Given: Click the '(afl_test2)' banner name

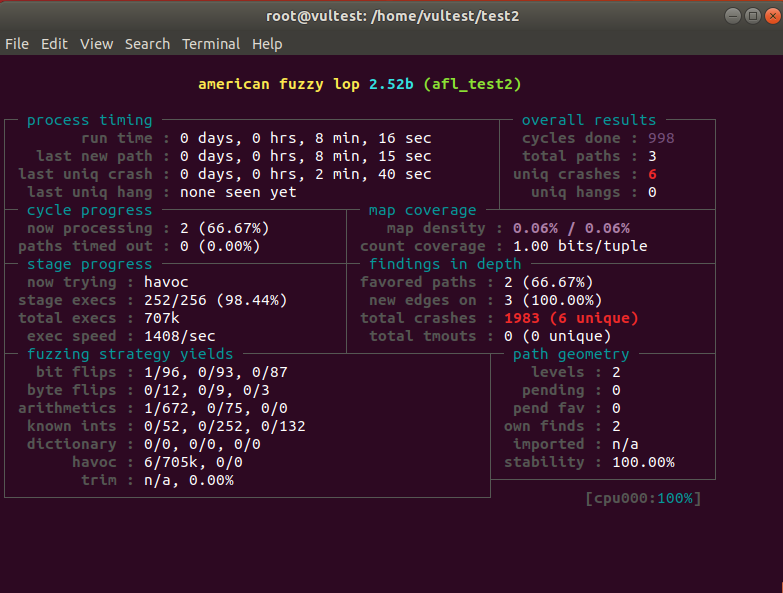Looking at the screenshot, I should point(472,84).
